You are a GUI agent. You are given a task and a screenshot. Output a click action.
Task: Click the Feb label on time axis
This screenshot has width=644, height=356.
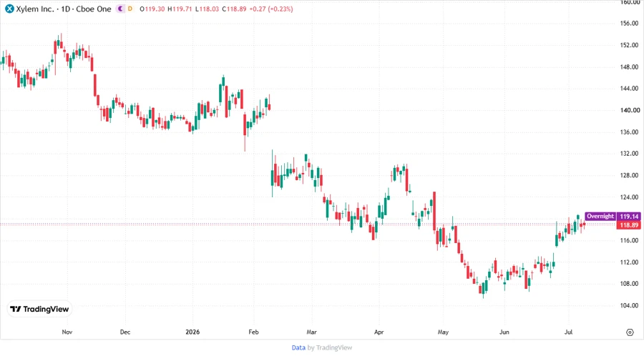(253, 332)
